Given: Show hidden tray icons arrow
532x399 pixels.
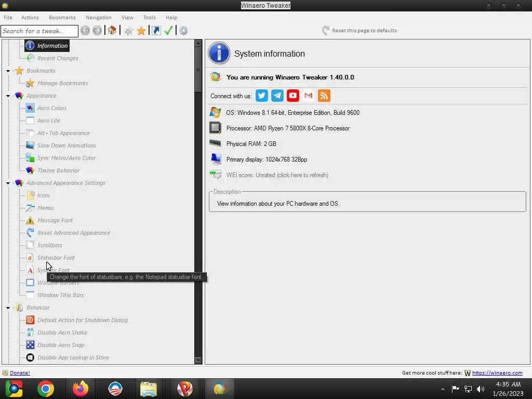Looking at the screenshot, I should (x=443, y=389).
